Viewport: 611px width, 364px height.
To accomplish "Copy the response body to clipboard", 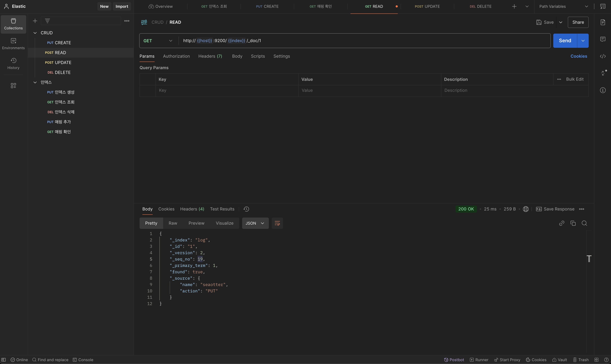I will tap(573, 223).
